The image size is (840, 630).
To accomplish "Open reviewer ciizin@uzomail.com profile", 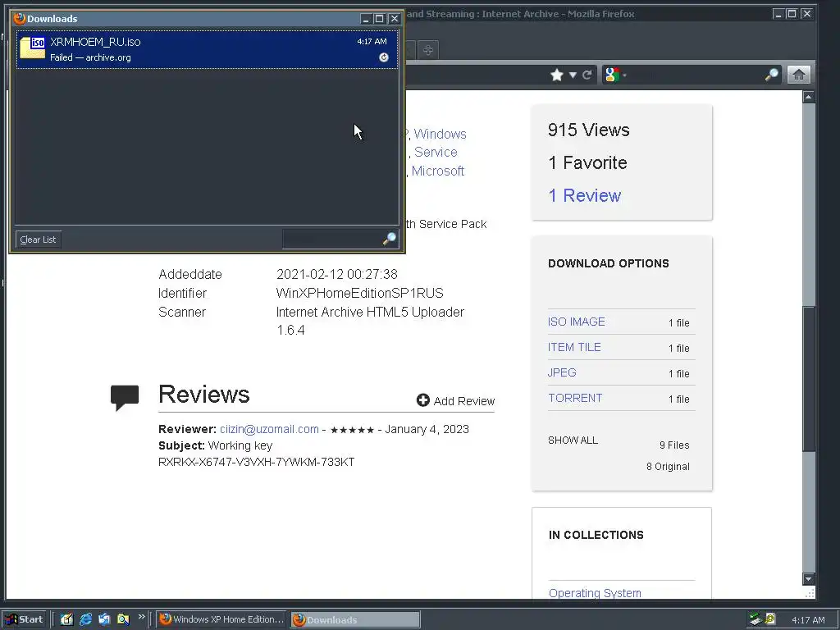I will (x=269, y=429).
